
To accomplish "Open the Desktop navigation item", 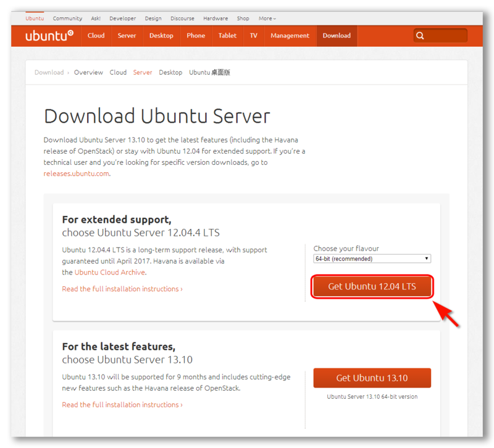I will (161, 36).
